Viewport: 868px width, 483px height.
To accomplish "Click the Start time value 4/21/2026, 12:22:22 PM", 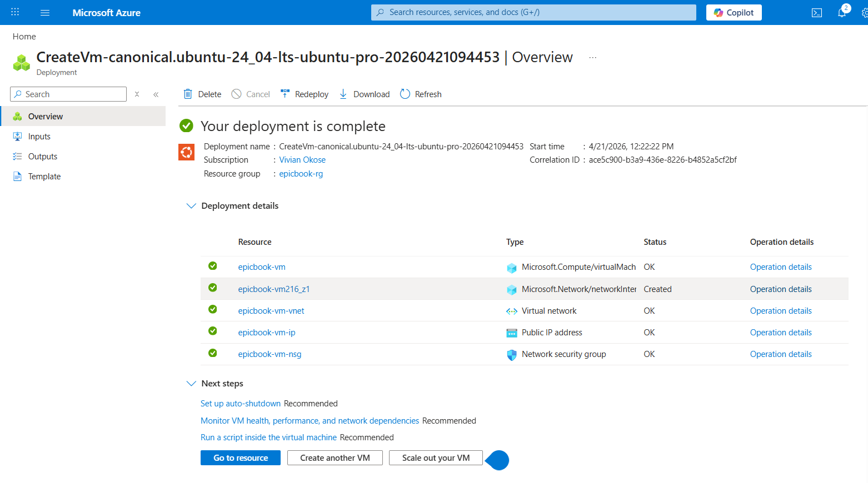I will pos(631,147).
